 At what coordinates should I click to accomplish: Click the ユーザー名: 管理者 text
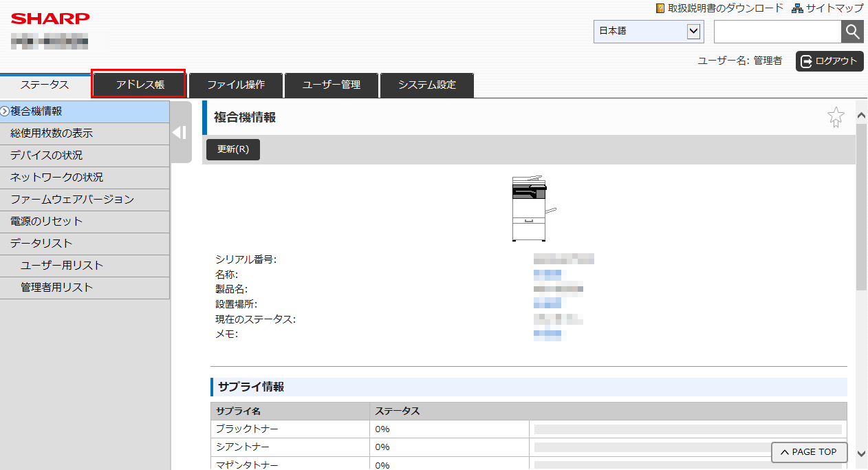(739, 61)
